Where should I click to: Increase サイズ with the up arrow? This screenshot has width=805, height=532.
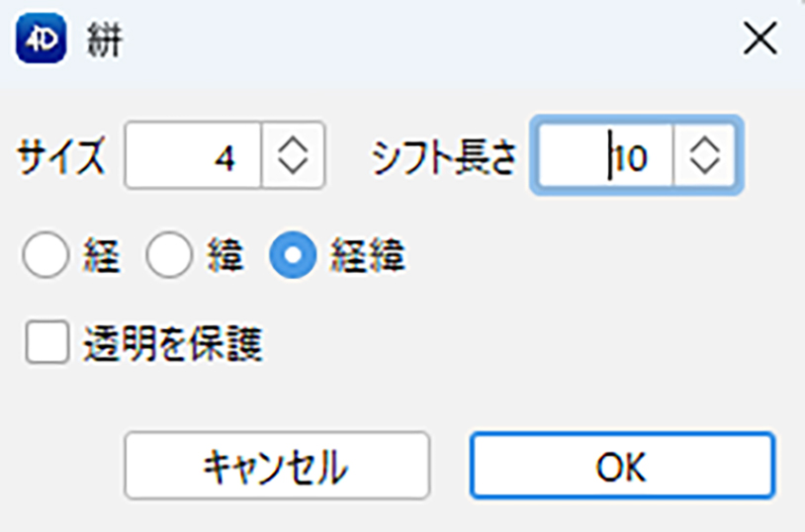[293, 144]
